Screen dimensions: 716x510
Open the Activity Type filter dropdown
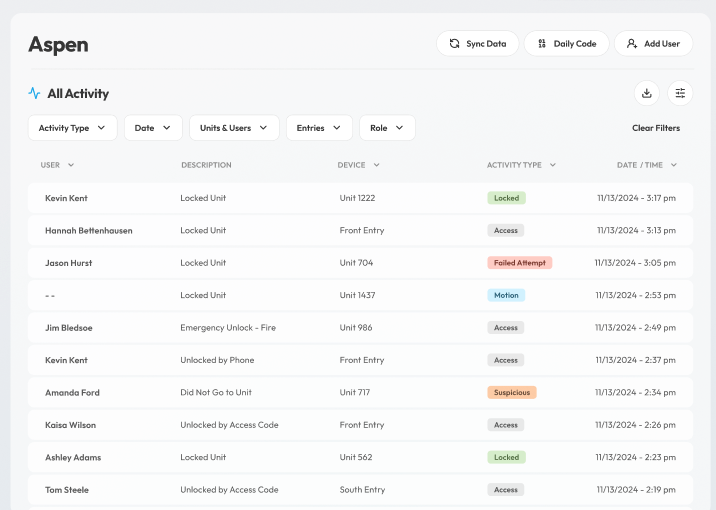coord(73,128)
